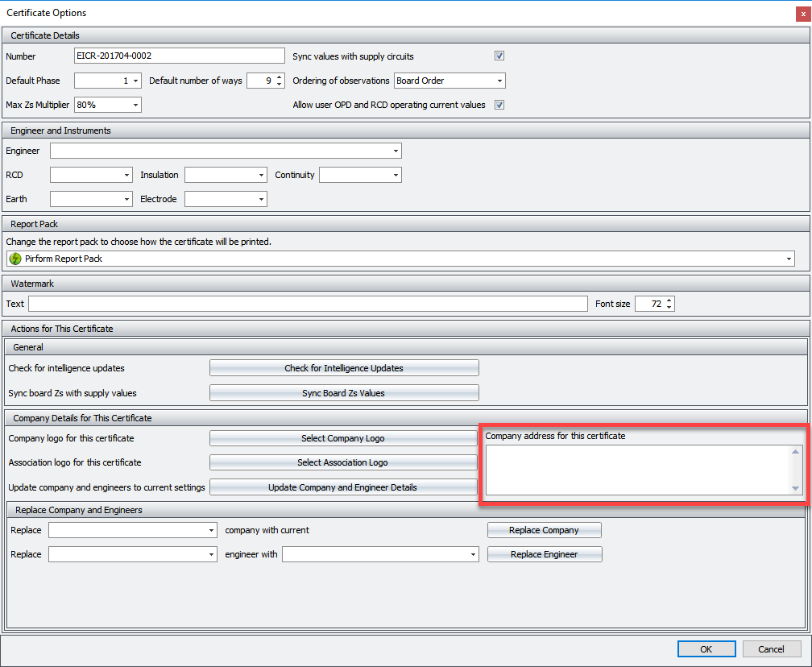The height and width of the screenshot is (667, 812).
Task: Toggle Sync values with supply circuits checkbox
Action: [499, 56]
